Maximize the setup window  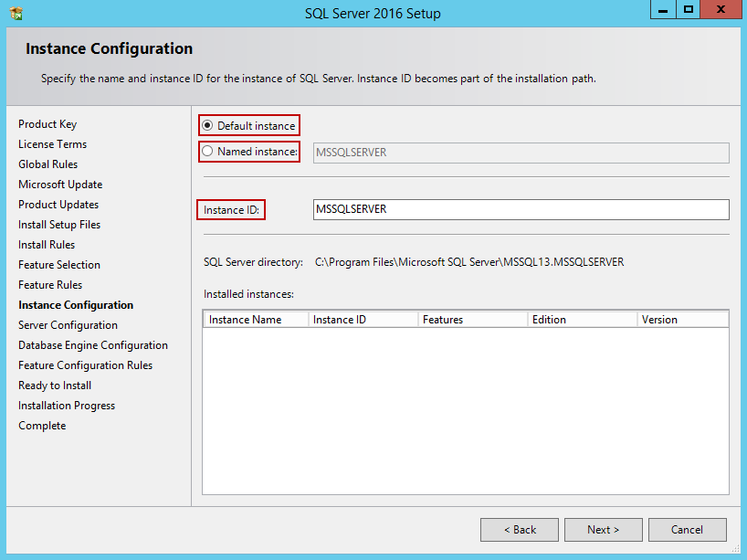point(689,9)
